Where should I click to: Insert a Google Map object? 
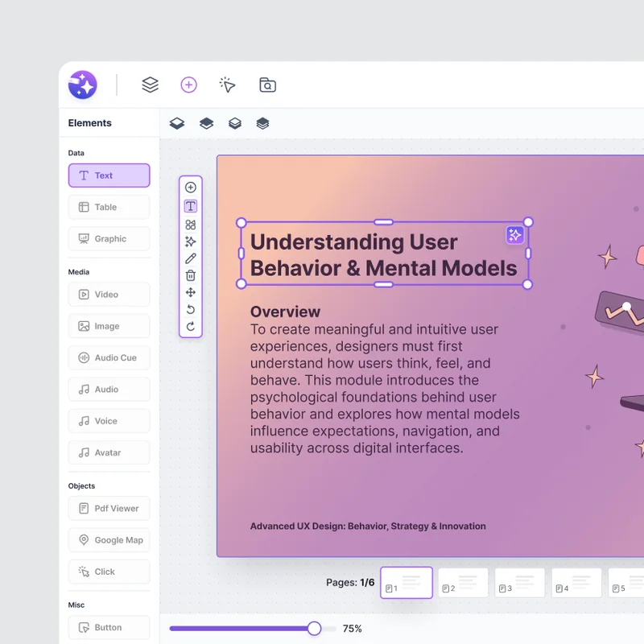click(109, 540)
